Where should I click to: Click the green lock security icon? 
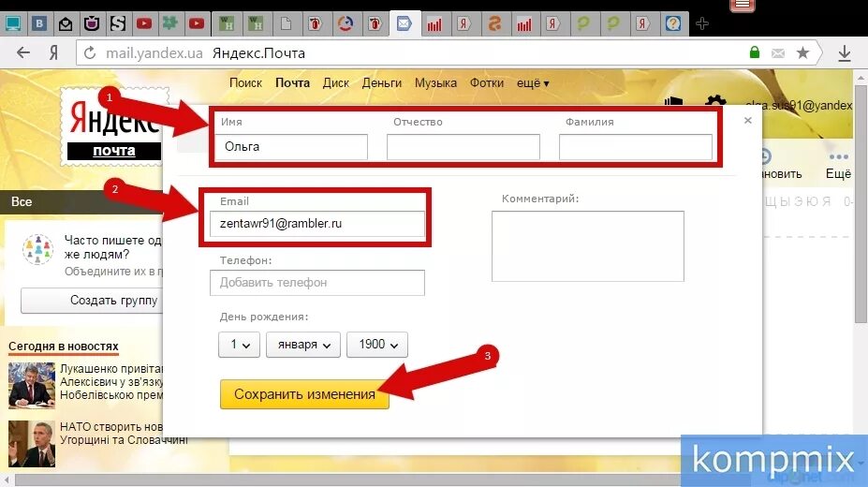[754, 52]
